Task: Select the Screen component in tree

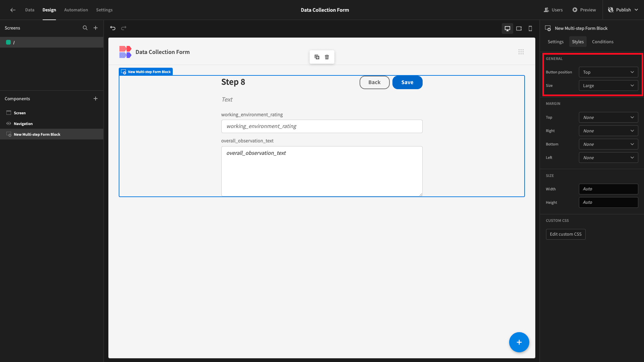Action: (52, 113)
